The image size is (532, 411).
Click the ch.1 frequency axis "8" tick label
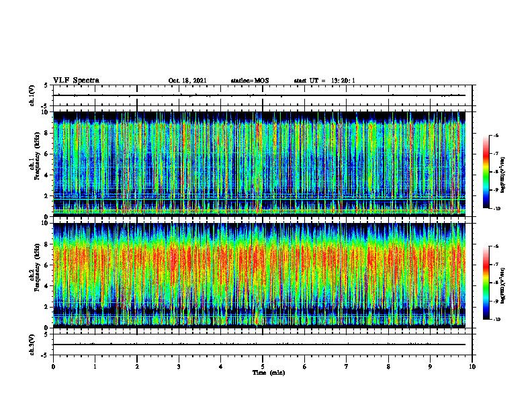pyautogui.click(x=47, y=133)
